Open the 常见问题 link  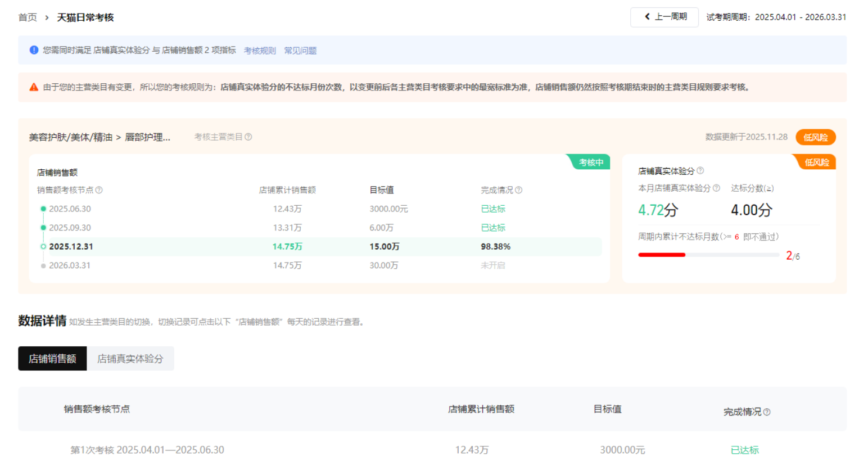pyautogui.click(x=300, y=51)
